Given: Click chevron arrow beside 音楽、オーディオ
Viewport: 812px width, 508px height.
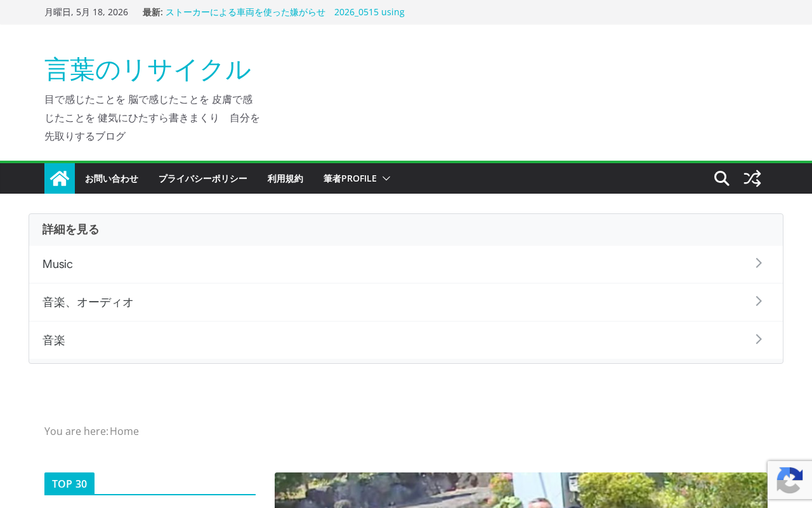Looking at the screenshot, I should (759, 301).
